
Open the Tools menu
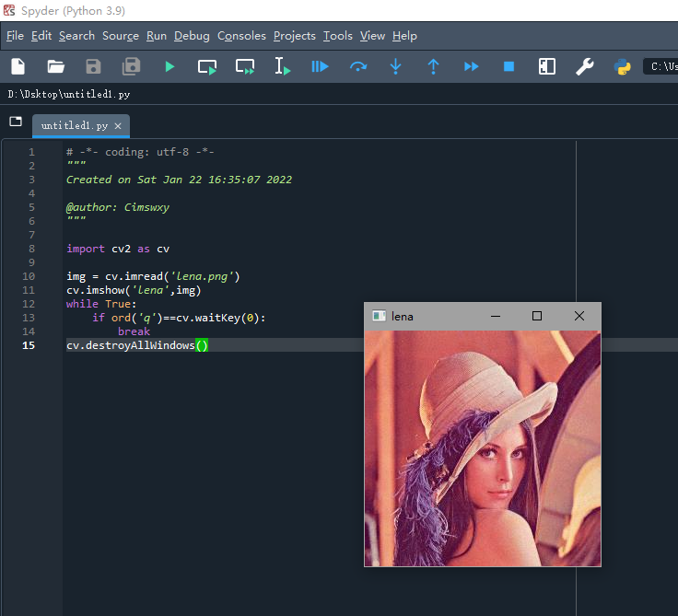coord(338,36)
